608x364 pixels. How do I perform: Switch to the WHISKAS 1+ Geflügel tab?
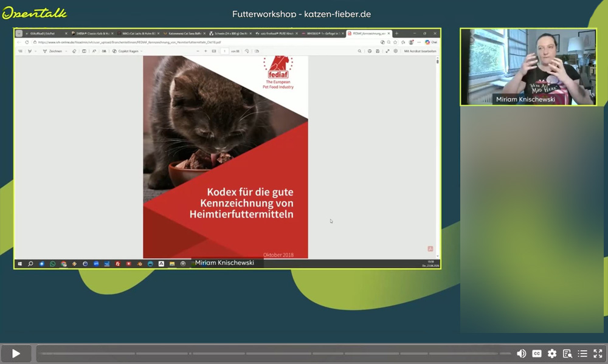click(x=323, y=33)
